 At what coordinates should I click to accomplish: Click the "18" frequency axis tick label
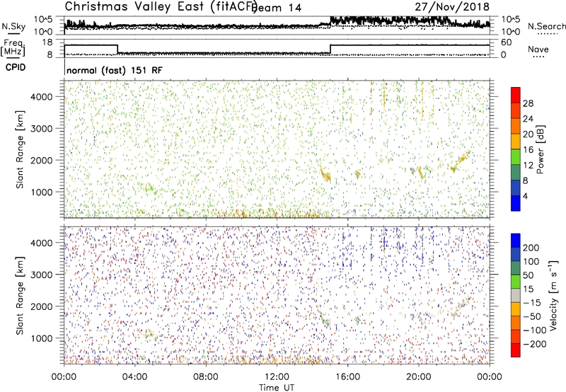(x=47, y=42)
